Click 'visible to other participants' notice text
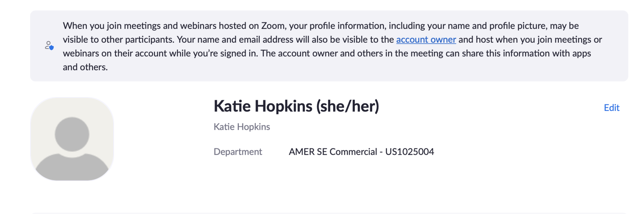The width and height of the screenshot is (644, 214). point(118,40)
